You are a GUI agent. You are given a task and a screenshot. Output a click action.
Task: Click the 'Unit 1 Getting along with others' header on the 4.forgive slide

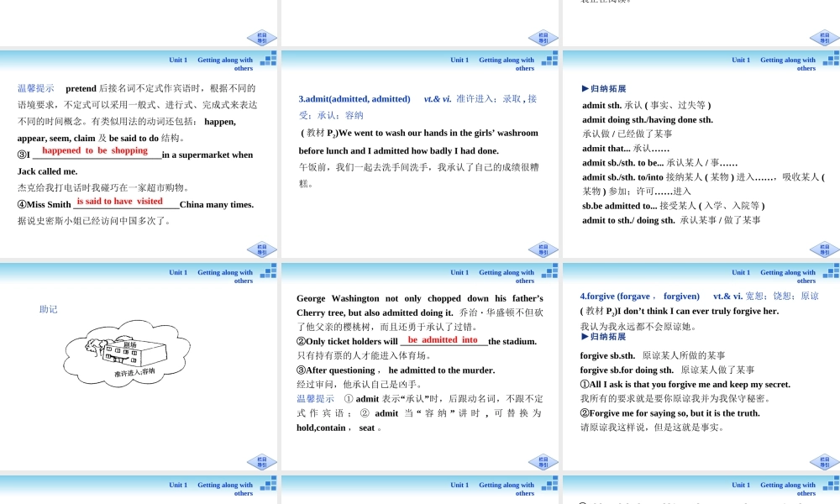[774, 276]
